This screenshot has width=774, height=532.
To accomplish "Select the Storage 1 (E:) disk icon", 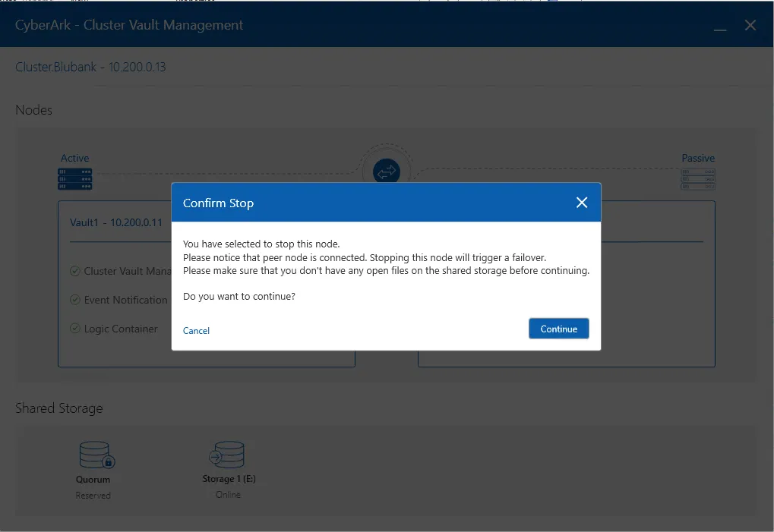I will pyautogui.click(x=226, y=455).
